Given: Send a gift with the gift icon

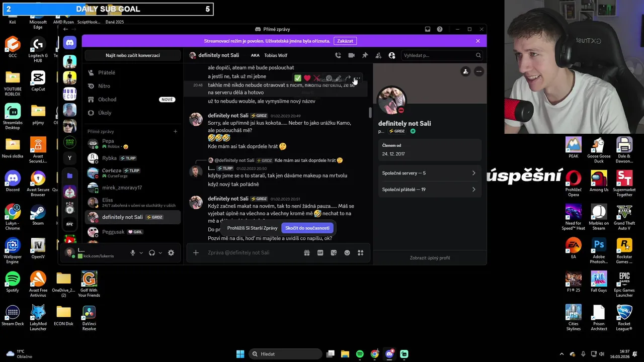Looking at the screenshot, I should tap(307, 253).
